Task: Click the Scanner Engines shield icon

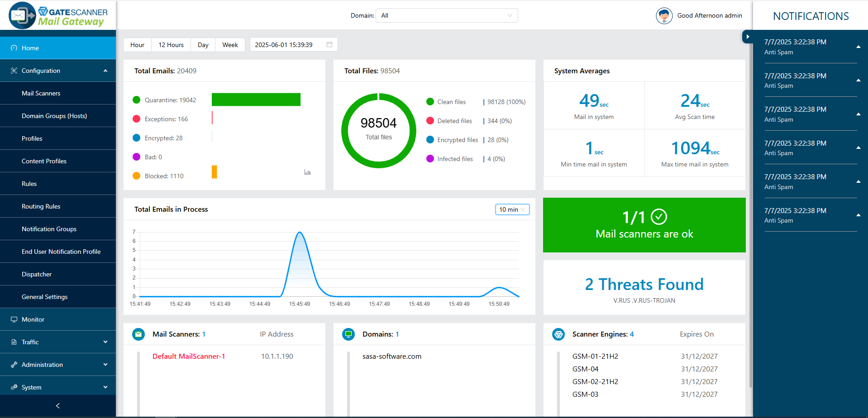Action: pyautogui.click(x=558, y=334)
